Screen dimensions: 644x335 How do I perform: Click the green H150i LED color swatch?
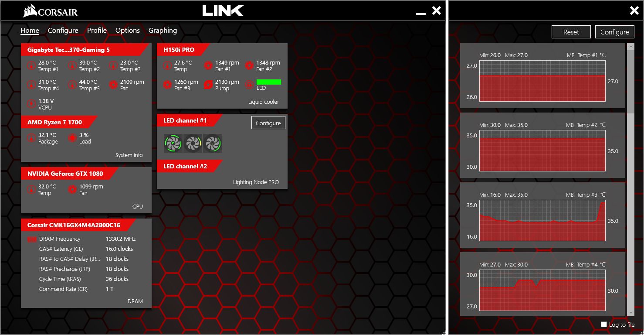[269, 82]
